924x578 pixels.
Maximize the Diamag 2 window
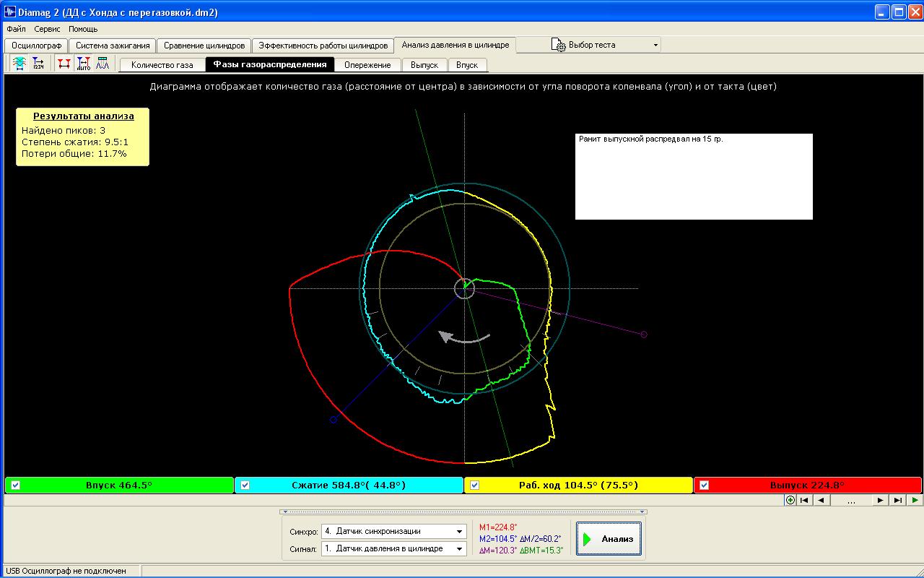pyautogui.click(x=899, y=12)
